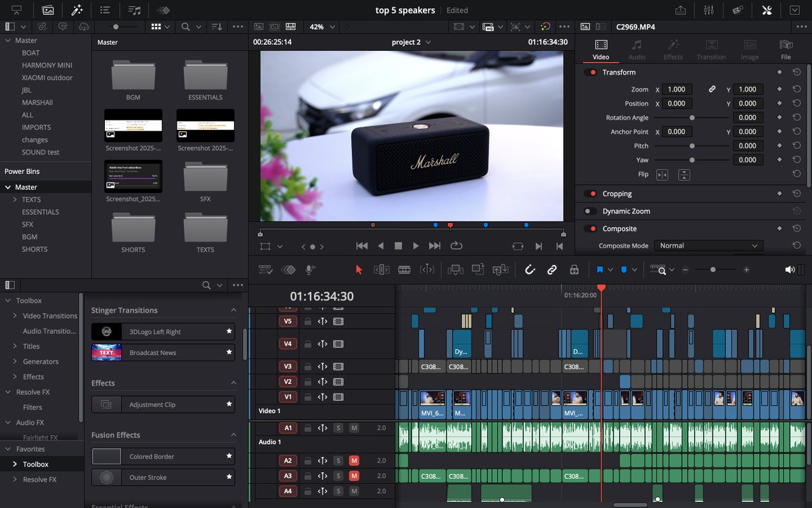Toggle the Loop playback button
812x508 pixels.
456,247
